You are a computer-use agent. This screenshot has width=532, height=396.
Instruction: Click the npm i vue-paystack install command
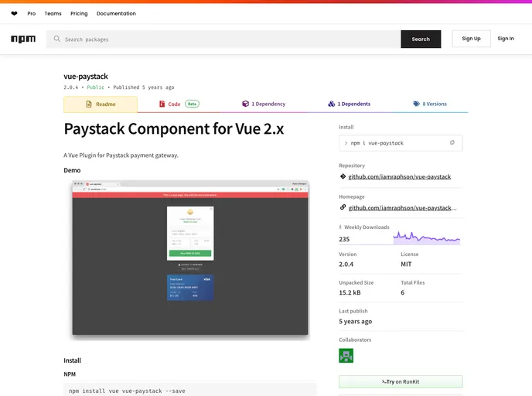(377, 143)
